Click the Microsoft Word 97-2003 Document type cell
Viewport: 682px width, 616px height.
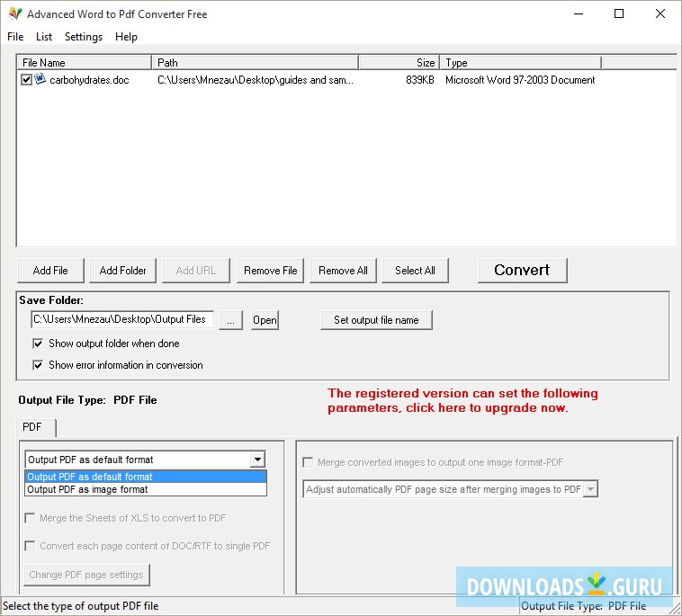(x=520, y=80)
